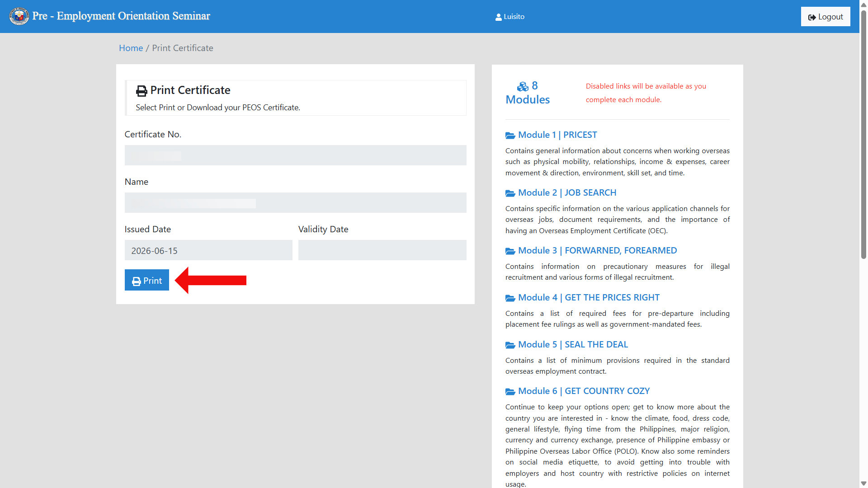The image size is (868, 488).
Task: Click the Issued Date field showing 2026-06-15
Action: coord(208,250)
